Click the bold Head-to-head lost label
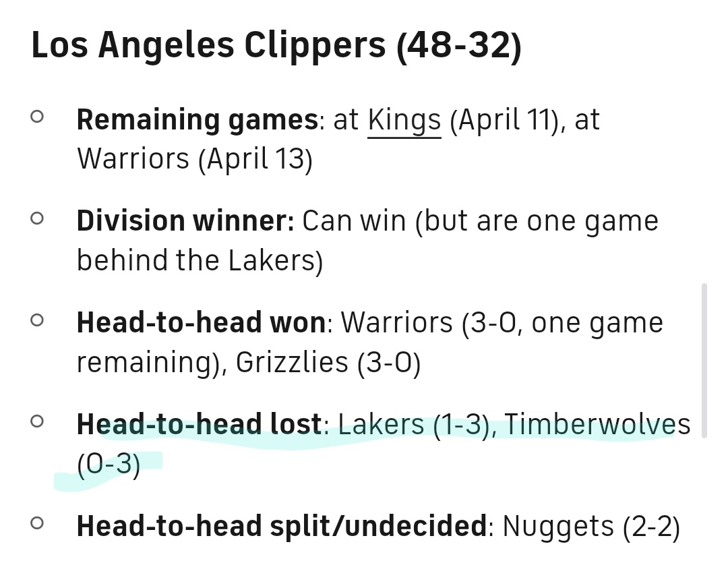 pos(199,425)
